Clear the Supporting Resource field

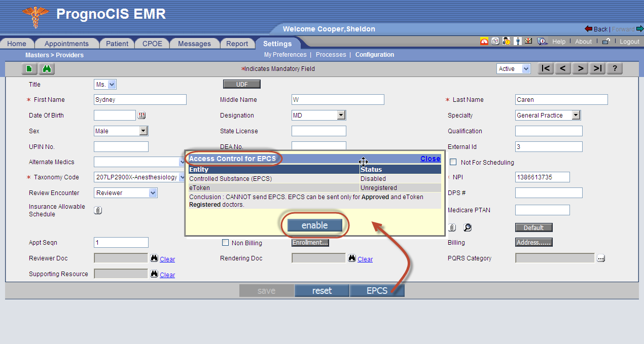click(x=167, y=275)
